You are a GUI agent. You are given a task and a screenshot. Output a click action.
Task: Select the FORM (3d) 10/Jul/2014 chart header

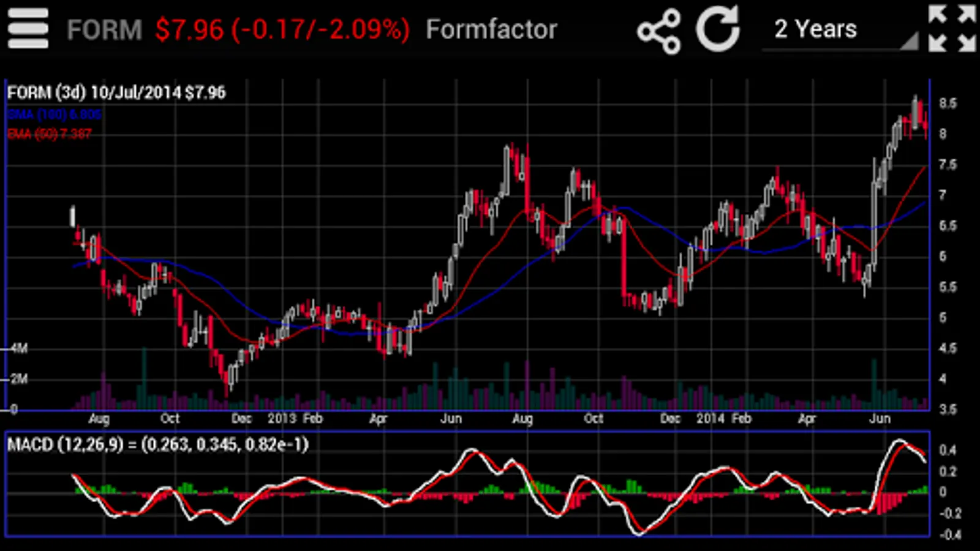(x=116, y=92)
